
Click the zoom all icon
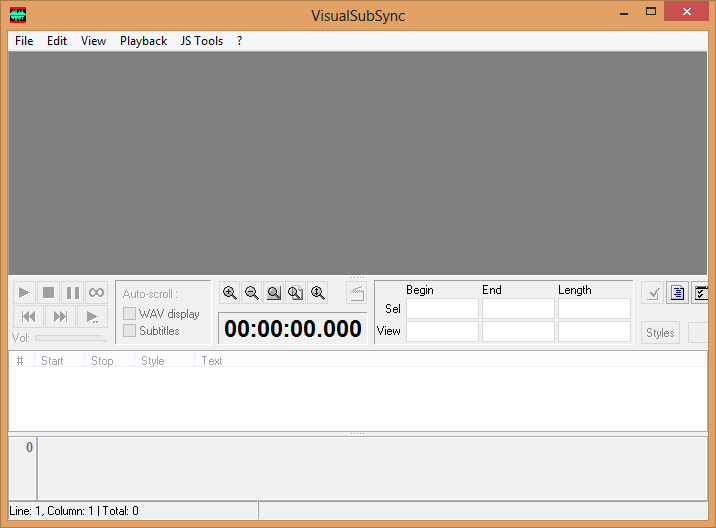(295, 293)
